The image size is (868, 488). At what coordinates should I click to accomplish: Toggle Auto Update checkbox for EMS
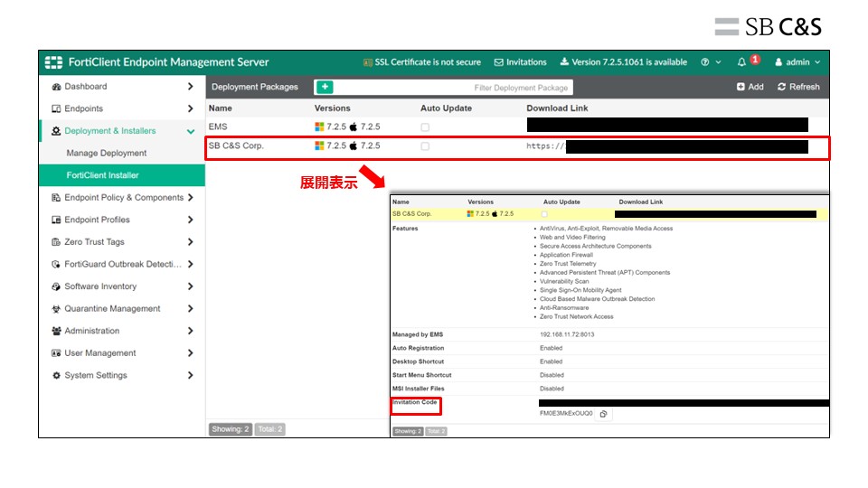click(x=425, y=127)
